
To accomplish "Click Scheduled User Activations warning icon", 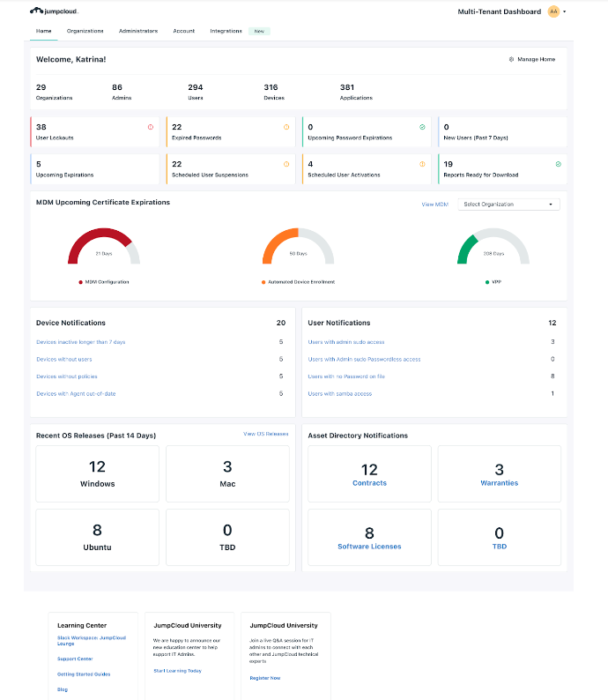I will pyautogui.click(x=422, y=164).
